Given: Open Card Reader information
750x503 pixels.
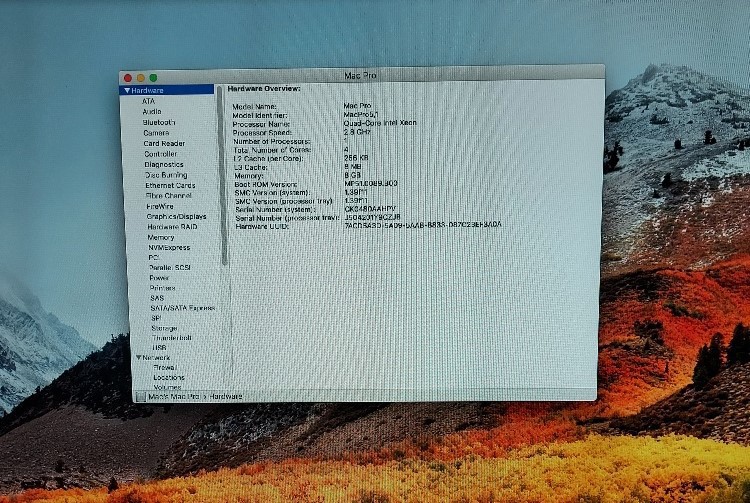Looking at the screenshot, I should tap(164, 143).
